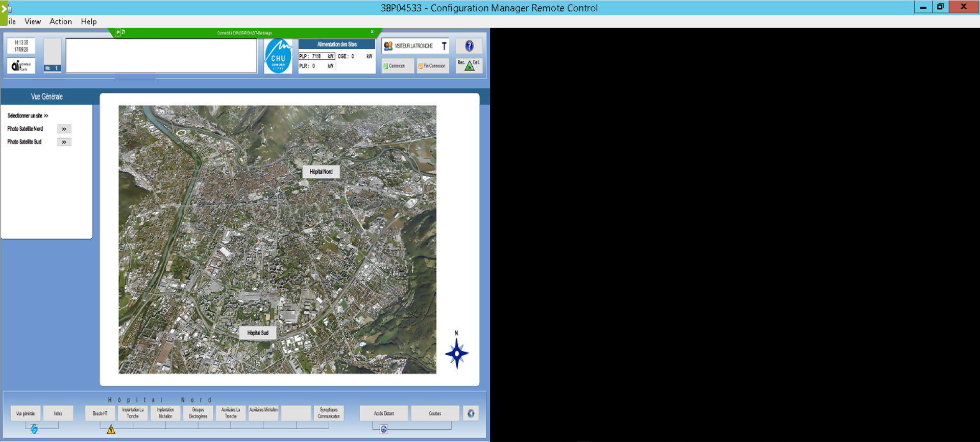
Task: Expand Photo Satellite Nord with its arrow button
Action: (x=64, y=129)
